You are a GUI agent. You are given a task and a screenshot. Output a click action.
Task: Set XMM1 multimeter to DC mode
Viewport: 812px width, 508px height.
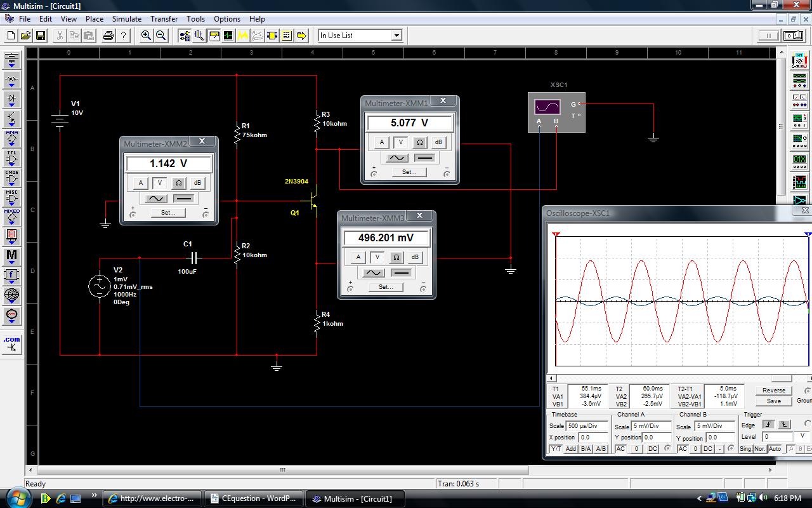tap(425, 158)
